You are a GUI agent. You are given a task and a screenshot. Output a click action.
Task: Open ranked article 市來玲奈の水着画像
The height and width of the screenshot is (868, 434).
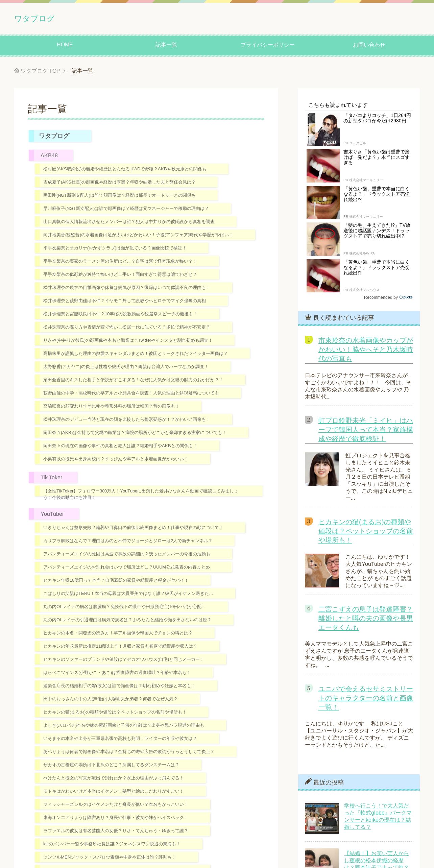[x=365, y=349]
